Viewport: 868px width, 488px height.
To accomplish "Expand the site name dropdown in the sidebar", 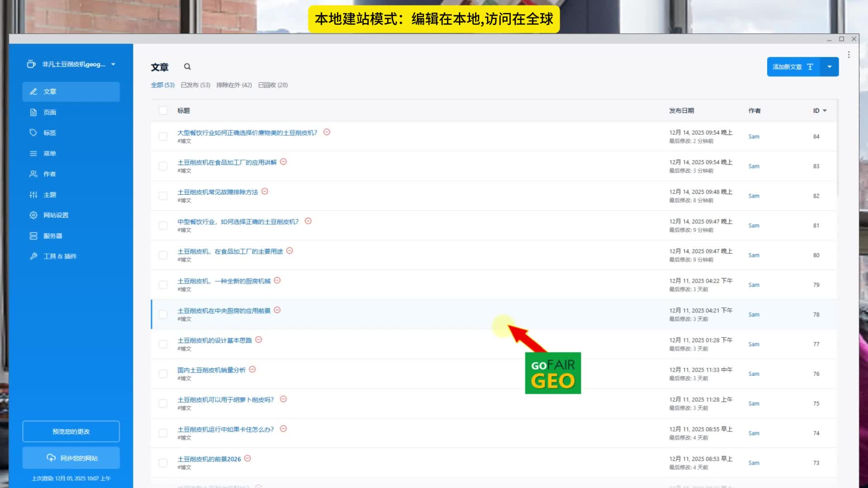I will [113, 64].
